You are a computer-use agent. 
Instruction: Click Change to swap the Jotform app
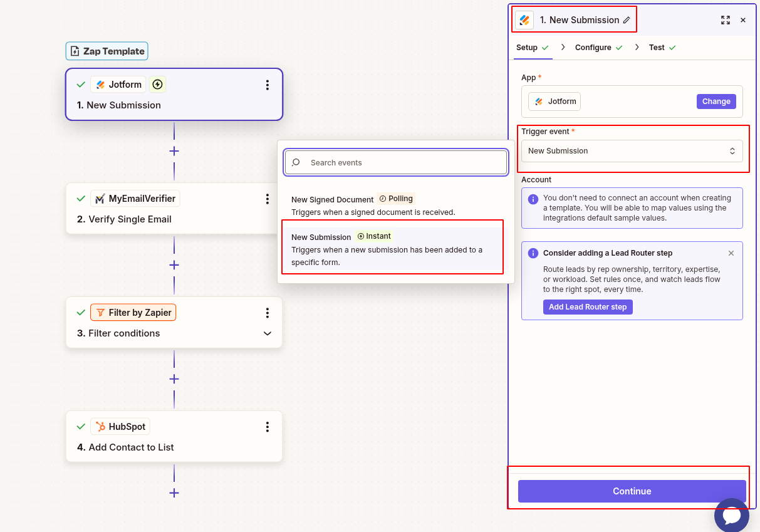point(716,101)
